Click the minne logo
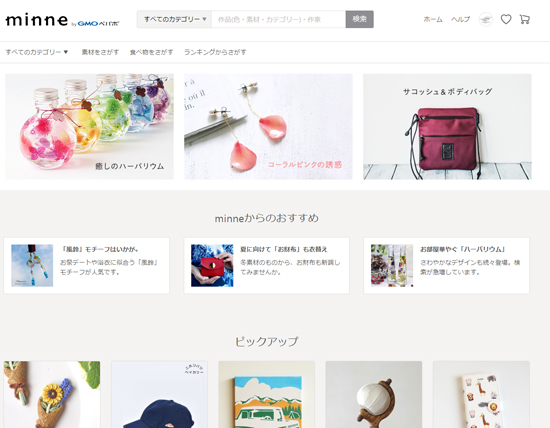Viewport: 550px width, 428px height. click(36, 20)
